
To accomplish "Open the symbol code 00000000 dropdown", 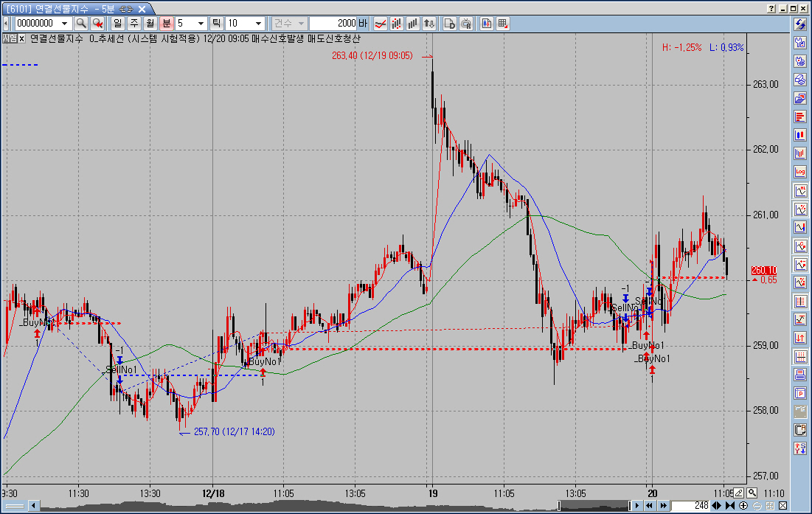I will 64,24.
